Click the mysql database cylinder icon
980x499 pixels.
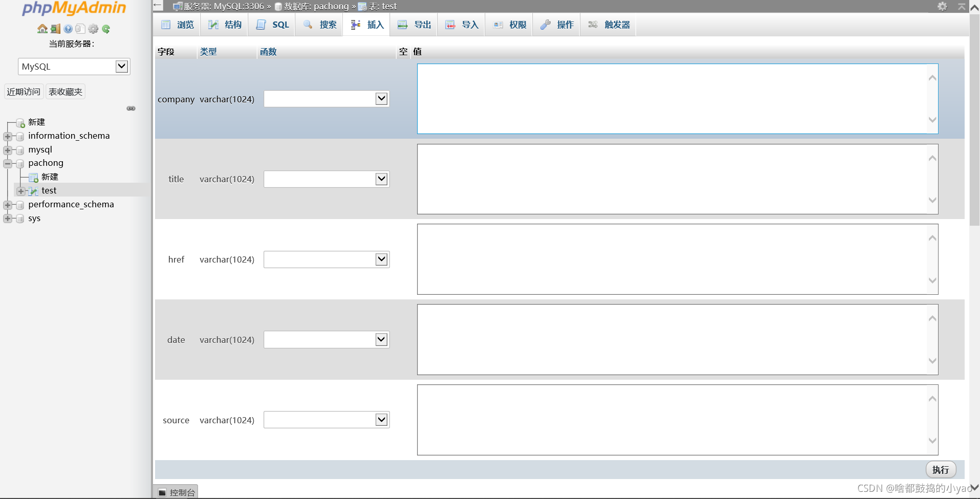coord(20,150)
